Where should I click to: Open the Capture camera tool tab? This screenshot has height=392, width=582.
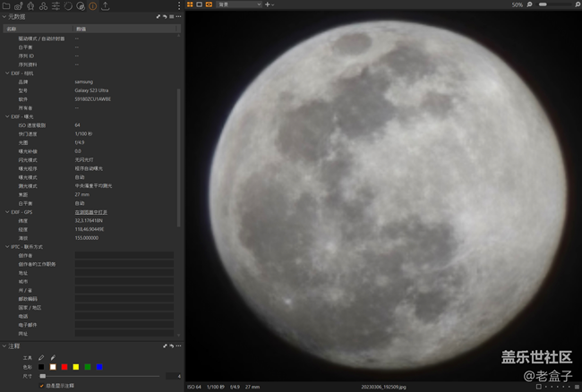[19, 5]
